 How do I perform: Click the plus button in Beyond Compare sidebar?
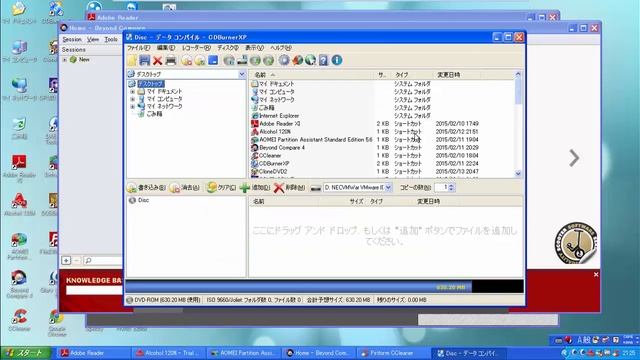66,260
